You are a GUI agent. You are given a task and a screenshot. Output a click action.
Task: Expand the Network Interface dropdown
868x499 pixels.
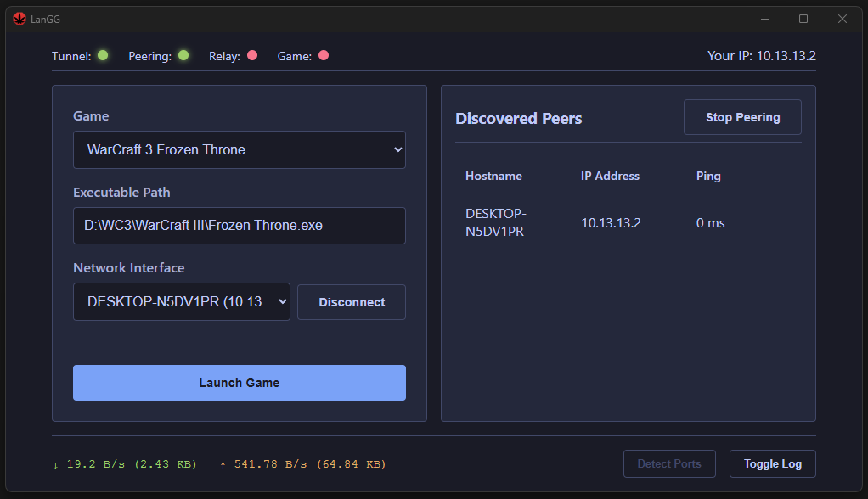[182, 301]
